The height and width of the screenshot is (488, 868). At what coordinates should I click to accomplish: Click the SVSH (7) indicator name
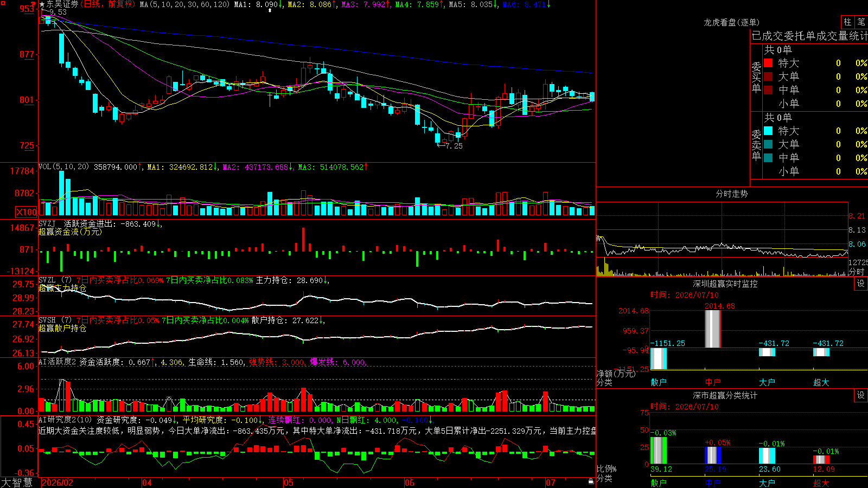click(55, 320)
